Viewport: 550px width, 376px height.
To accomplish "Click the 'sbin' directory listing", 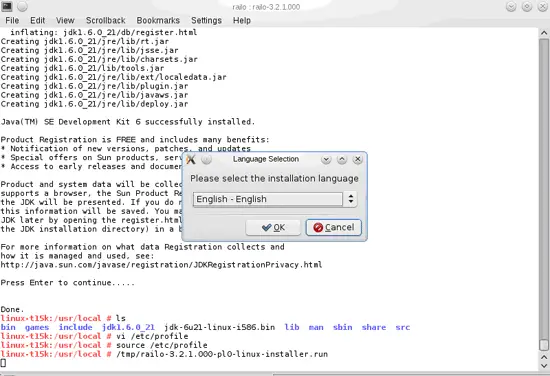I will tap(342, 327).
